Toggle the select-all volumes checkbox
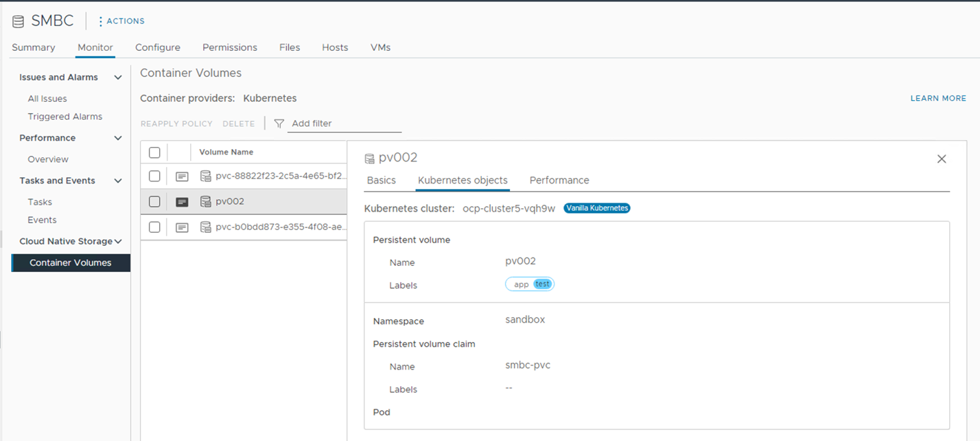Image resolution: width=980 pixels, height=441 pixels. click(154, 152)
